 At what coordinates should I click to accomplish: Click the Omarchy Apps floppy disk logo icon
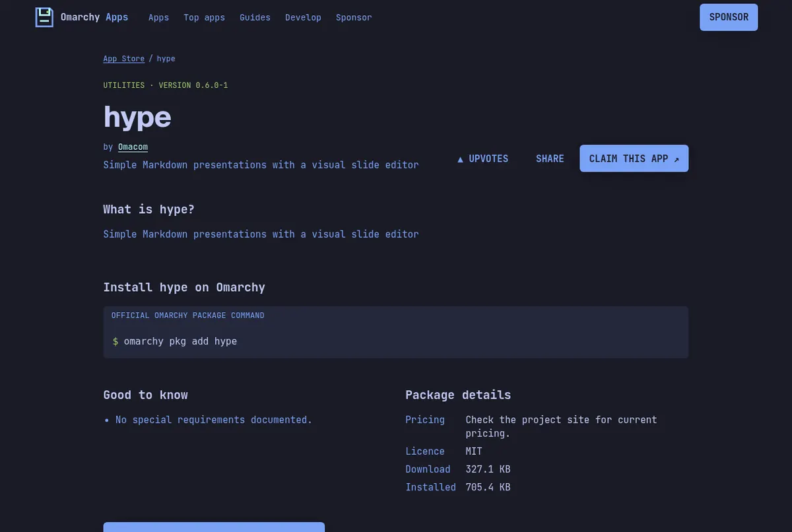click(x=44, y=17)
